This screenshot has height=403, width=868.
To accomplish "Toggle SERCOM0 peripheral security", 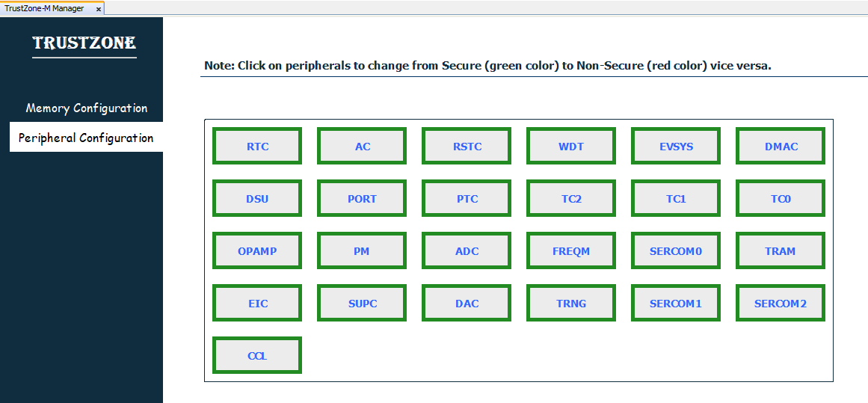I will click(x=676, y=251).
